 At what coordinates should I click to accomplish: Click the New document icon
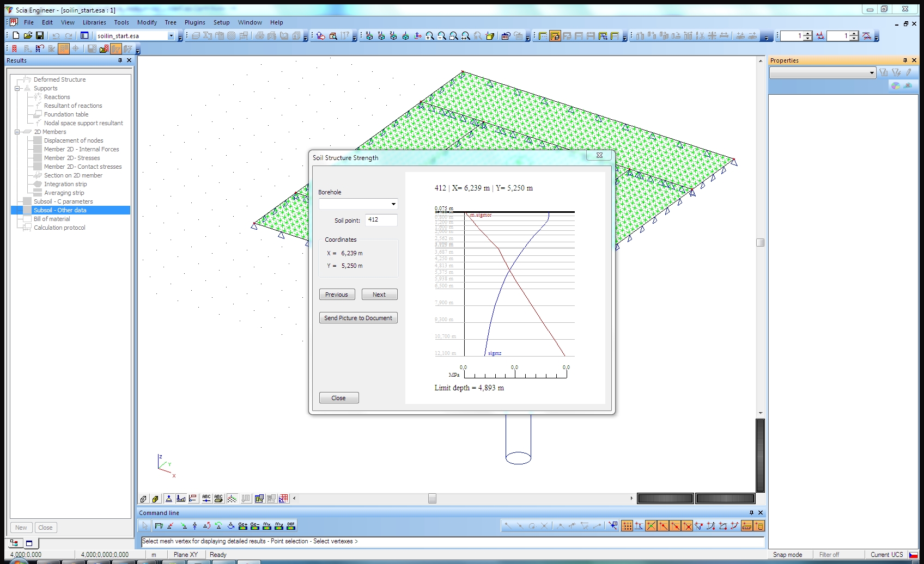tap(16, 35)
